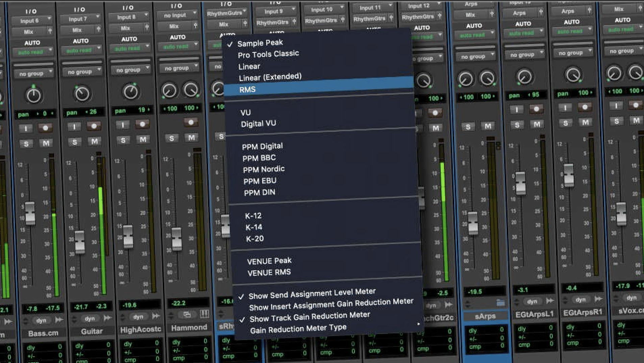
Task: Enable Show Insert Assignment Gain Reduction Meter
Action: [x=331, y=305]
